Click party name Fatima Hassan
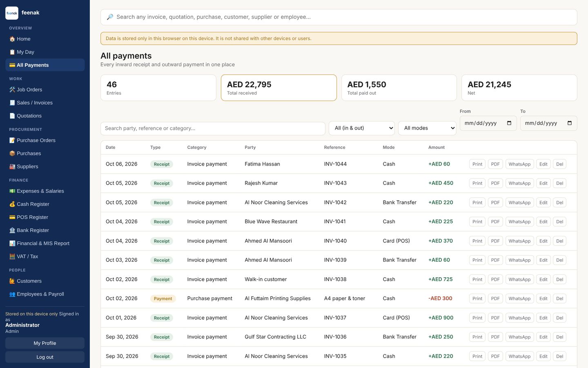This screenshot has height=368, width=588. point(262,164)
